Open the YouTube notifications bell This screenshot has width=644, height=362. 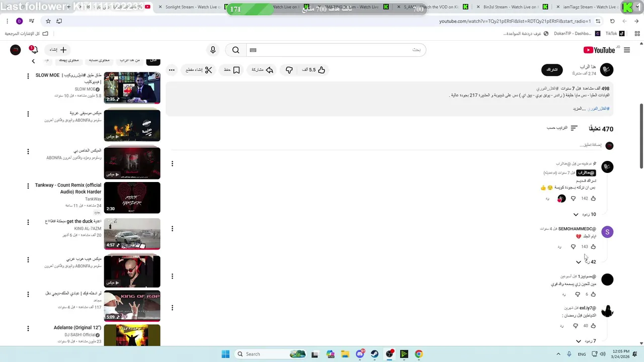pos(34,50)
